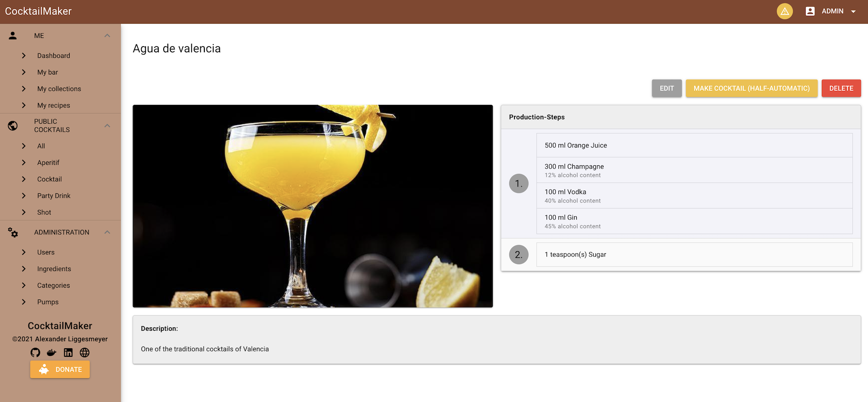The height and width of the screenshot is (402, 868).
Task: Collapse the ME sidebar section
Action: click(107, 36)
